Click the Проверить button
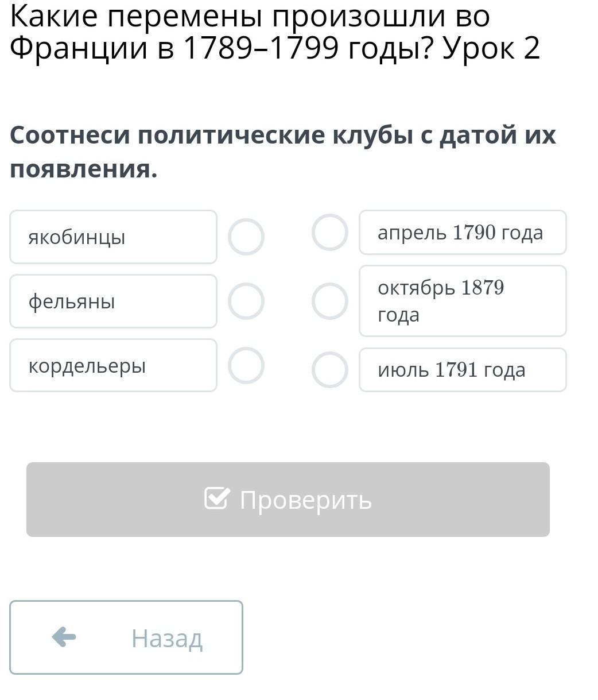Viewport: 598px width, 700px height. [x=288, y=500]
